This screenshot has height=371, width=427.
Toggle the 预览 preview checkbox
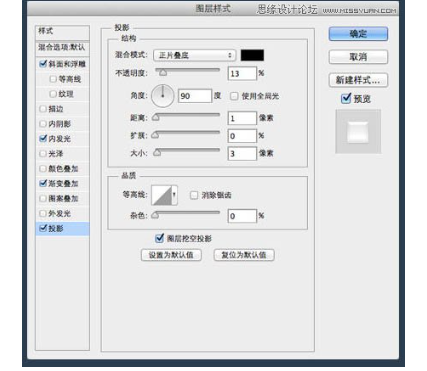[x=346, y=98]
